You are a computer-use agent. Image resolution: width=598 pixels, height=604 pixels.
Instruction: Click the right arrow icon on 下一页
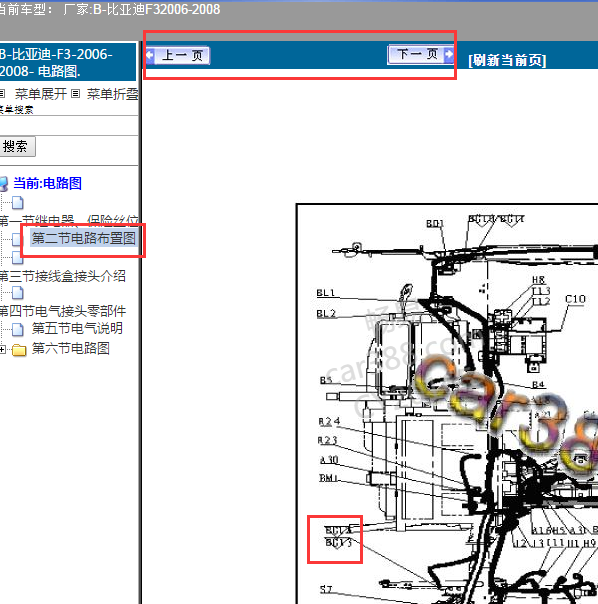(x=449, y=54)
